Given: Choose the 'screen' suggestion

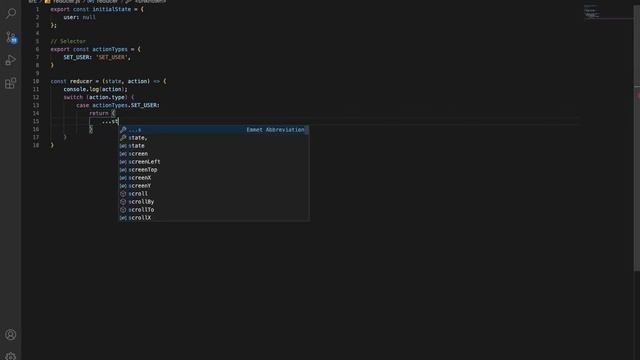Looking at the screenshot, I should (213, 154).
